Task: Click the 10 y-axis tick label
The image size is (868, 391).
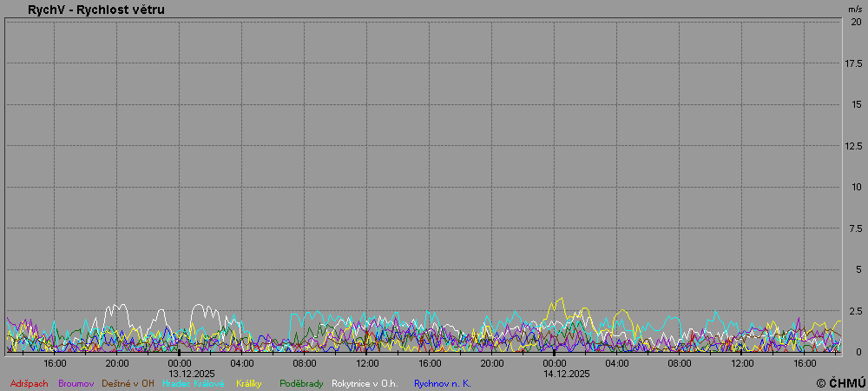Action: tap(856, 187)
